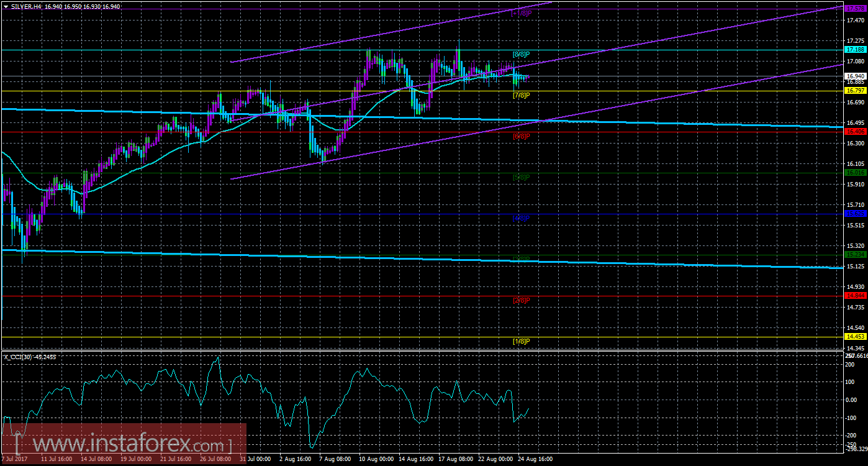Click the 14.540 price axis tick
The image size is (868, 466).
click(x=855, y=327)
